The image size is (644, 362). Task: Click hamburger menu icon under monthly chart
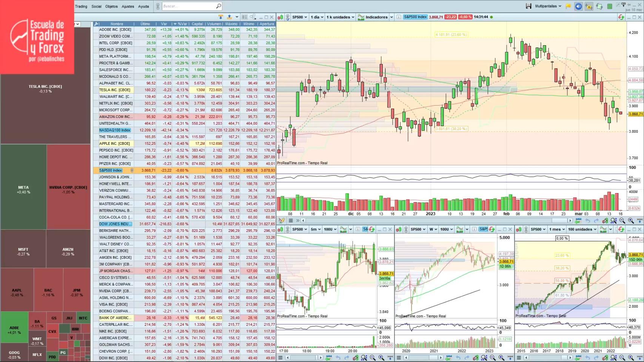pos(519,357)
